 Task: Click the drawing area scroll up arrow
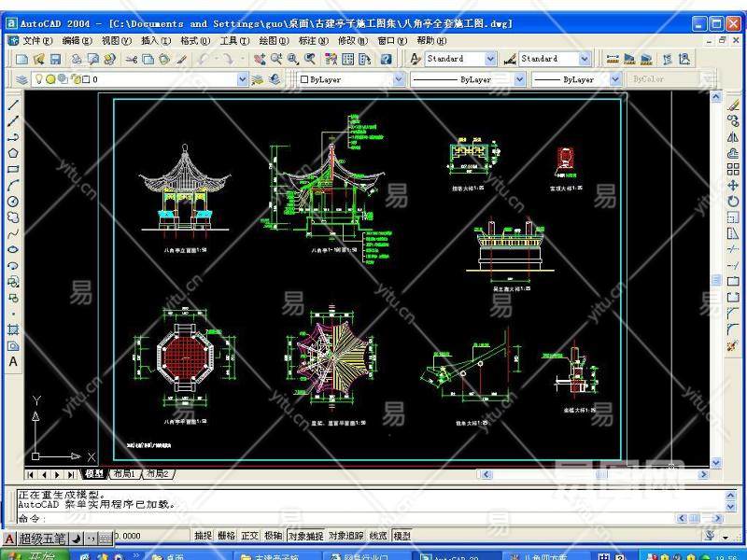pos(716,97)
